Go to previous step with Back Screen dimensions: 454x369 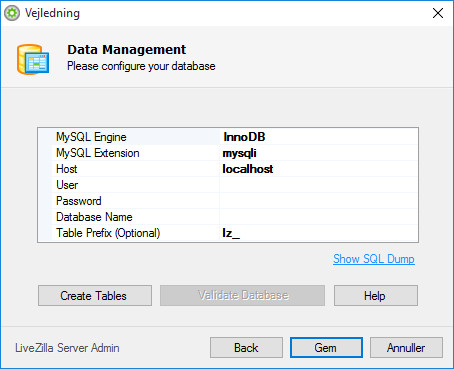[x=246, y=348]
